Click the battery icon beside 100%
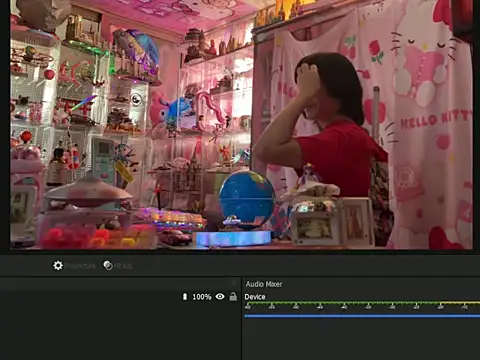This screenshot has width=480, height=360. 185,296
